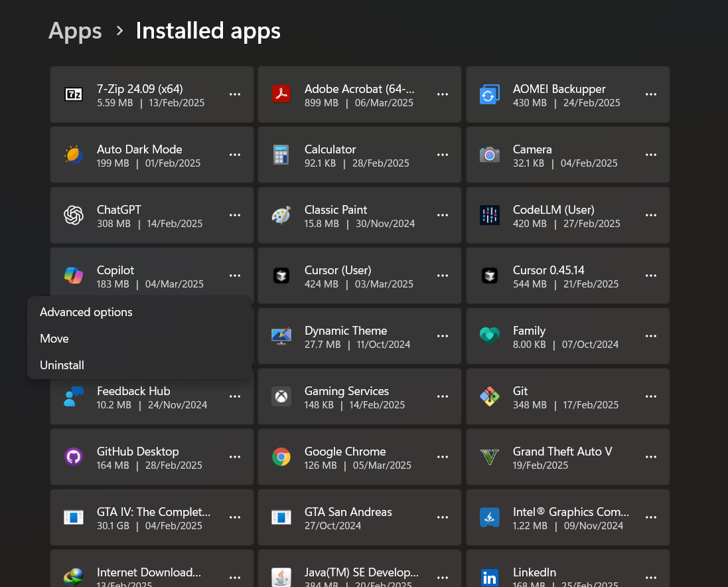Click the Feedback Hub app icon
This screenshot has width=728, height=587.
pyautogui.click(x=74, y=396)
